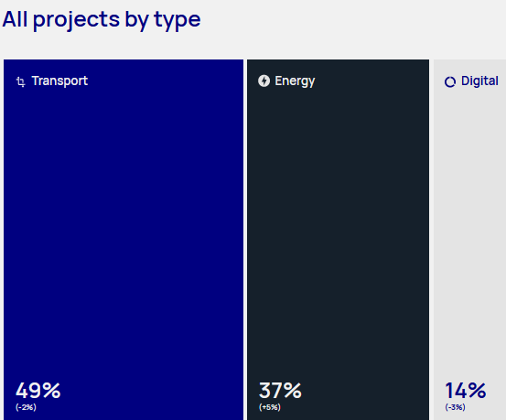The width and height of the screenshot is (506, 420).
Task: Select the near-black Energy bar
Action: click(339, 240)
